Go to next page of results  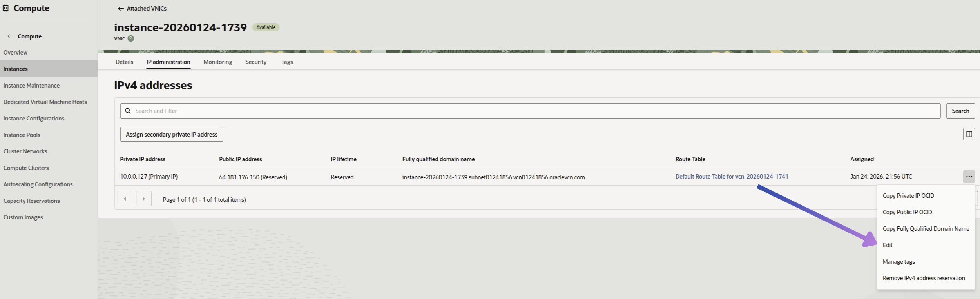coord(144,199)
